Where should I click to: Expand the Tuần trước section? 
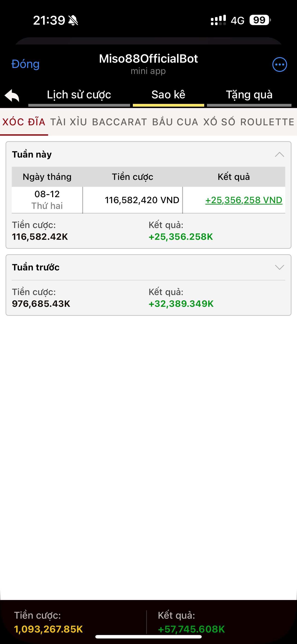click(279, 267)
